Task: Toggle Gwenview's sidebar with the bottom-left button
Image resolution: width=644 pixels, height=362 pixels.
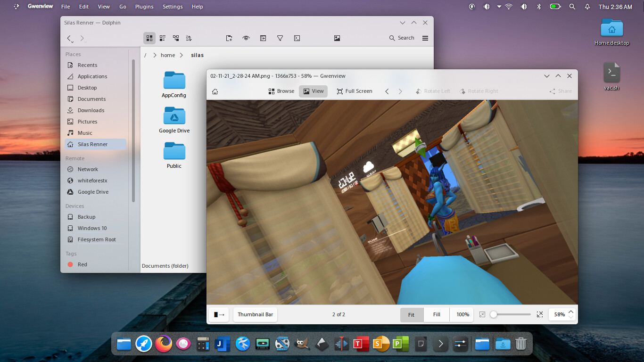Action: 219,314
